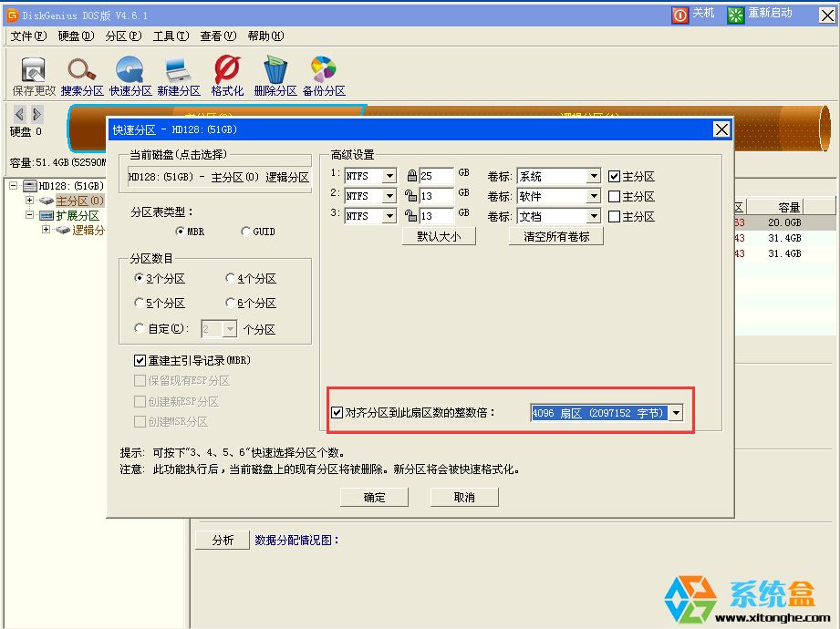Open the Partition (分区) menu
840x629 pixels.
(123, 36)
